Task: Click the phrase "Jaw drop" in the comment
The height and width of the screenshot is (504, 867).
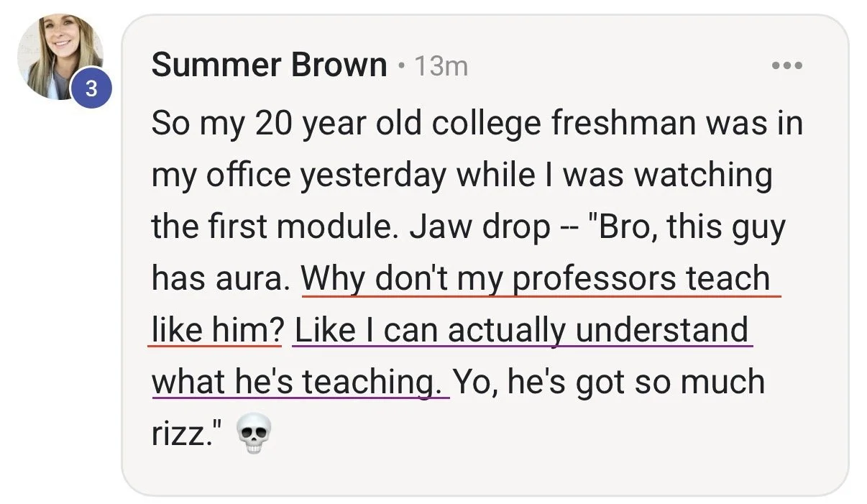Action: point(480,227)
